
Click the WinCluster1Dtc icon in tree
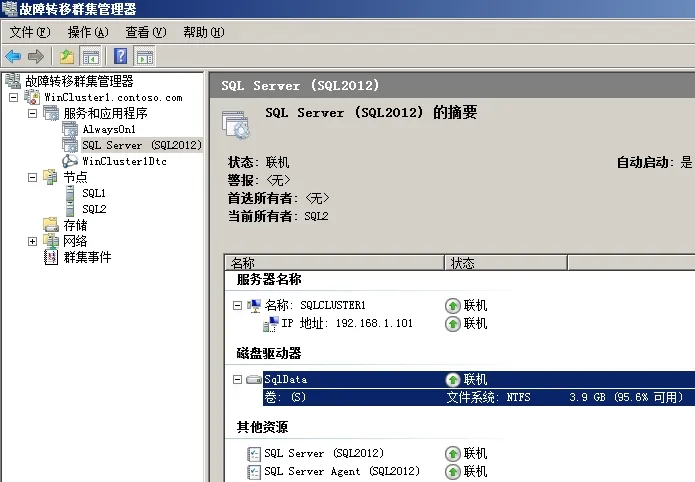tap(70, 161)
